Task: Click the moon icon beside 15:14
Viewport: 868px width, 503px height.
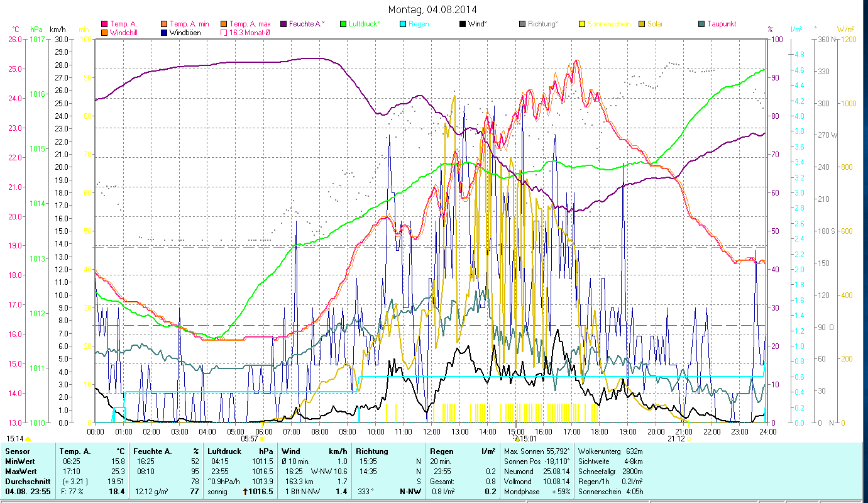Action: [x=28, y=439]
